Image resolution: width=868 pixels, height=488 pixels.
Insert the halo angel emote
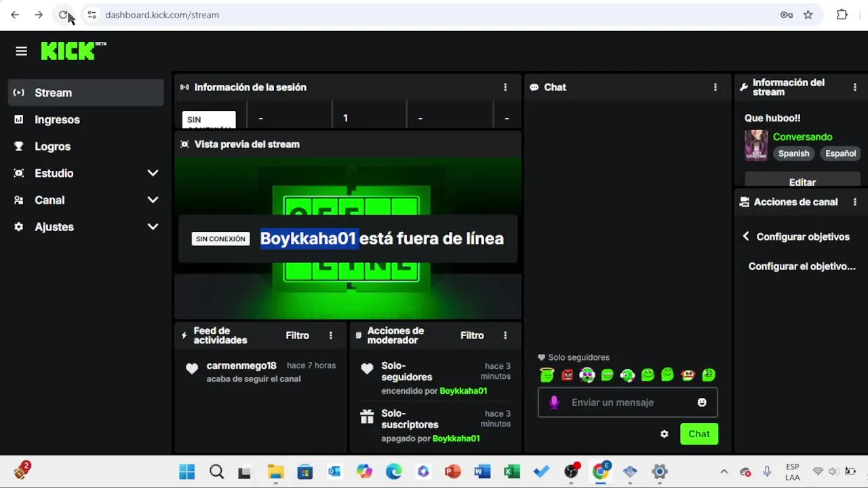547,374
